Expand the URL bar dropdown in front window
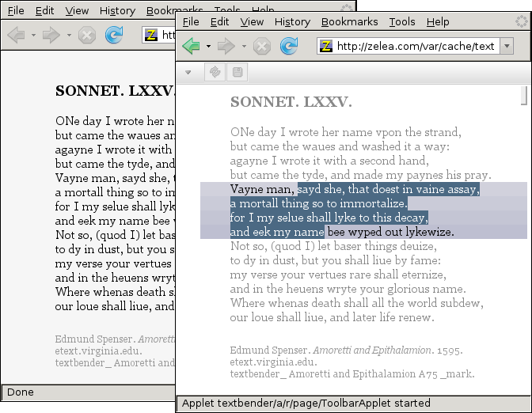 pyautogui.click(x=507, y=46)
